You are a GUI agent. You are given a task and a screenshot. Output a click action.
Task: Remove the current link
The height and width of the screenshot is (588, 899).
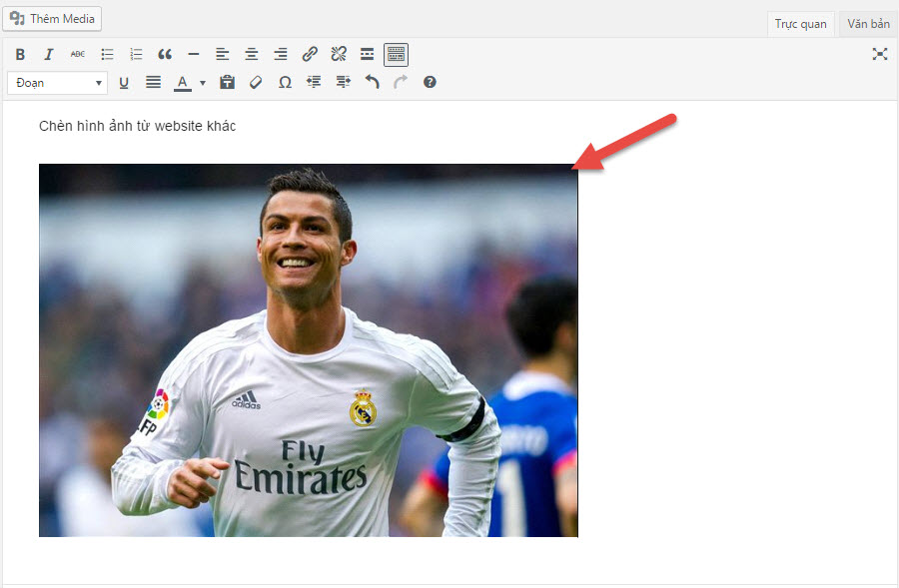(x=339, y=54)
